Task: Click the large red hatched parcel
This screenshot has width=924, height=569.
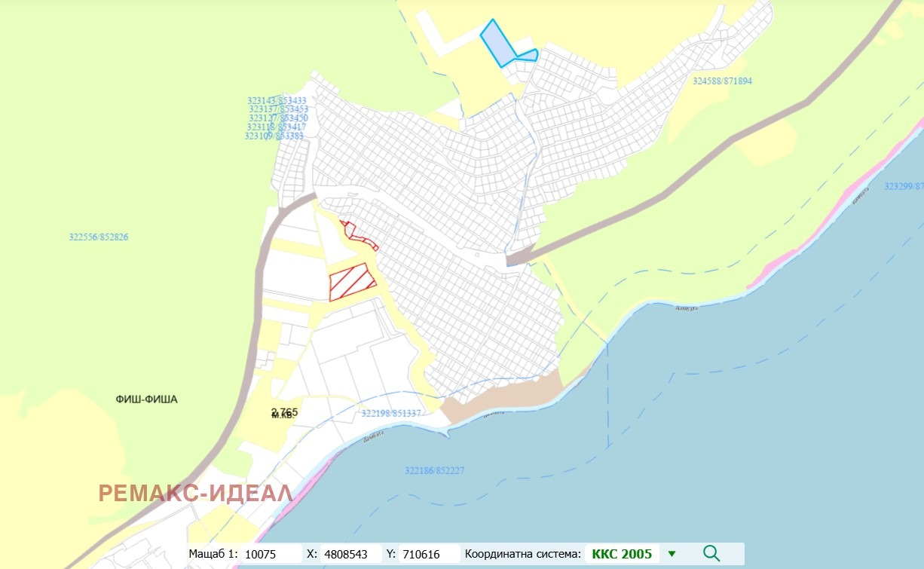Action: tap(351, 282)
